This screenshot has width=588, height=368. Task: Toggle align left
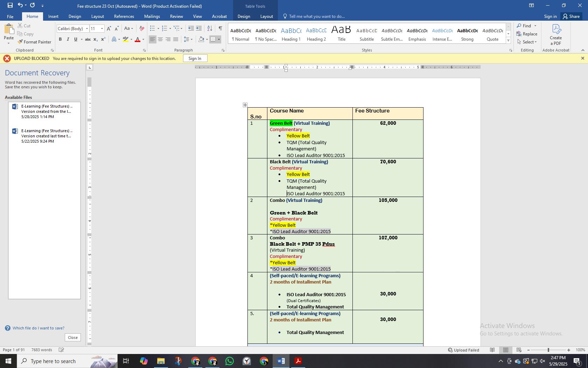[x=153, y=39]
